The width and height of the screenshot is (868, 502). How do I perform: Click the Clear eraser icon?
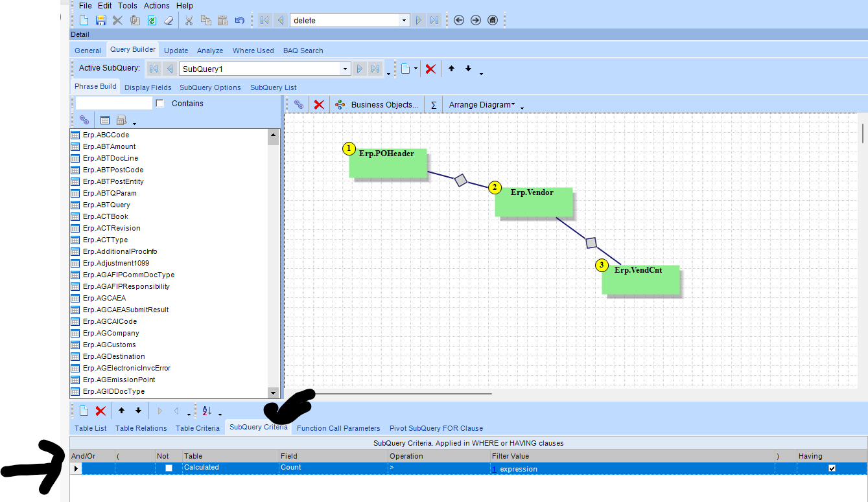click(x=169, y=21)
